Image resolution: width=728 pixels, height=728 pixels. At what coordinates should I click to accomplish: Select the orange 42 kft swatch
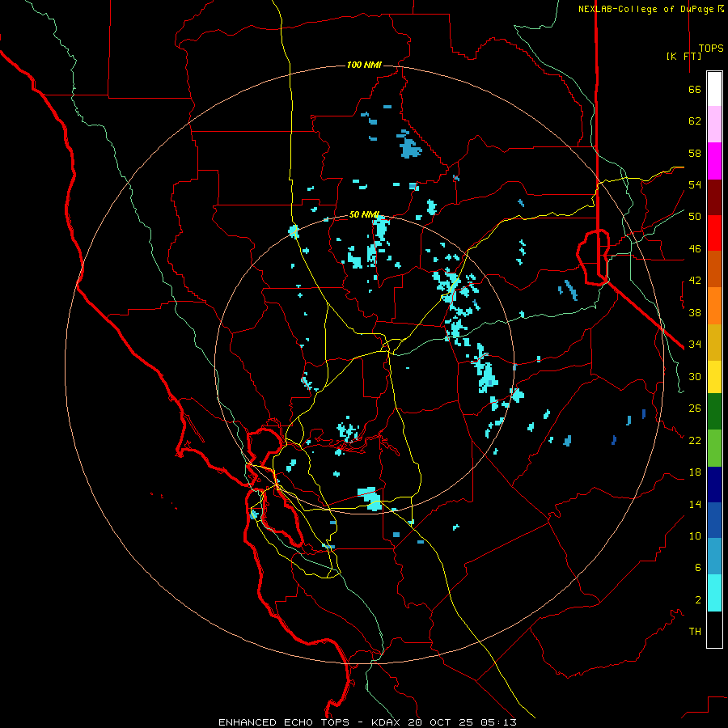(714, 306)
